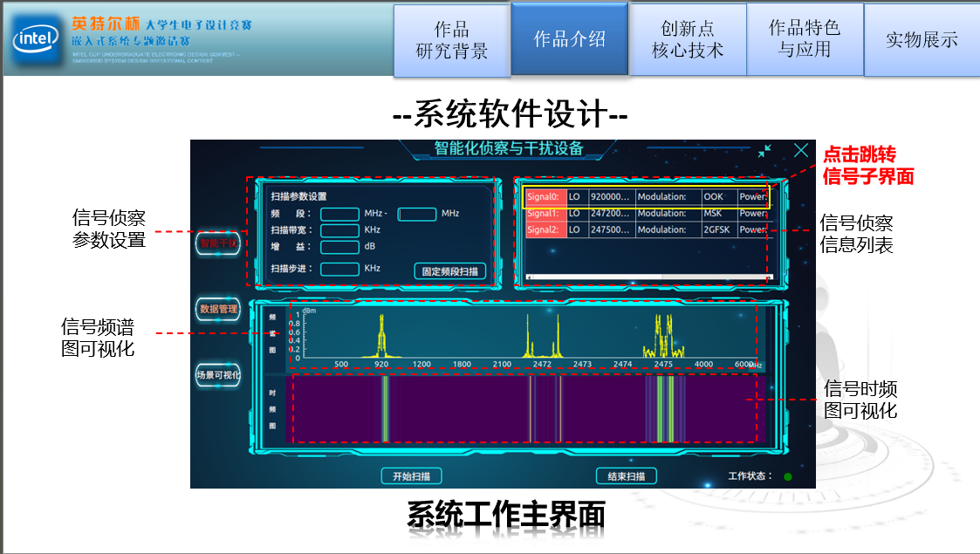Click the 扫描带宽 KHz input field
This screenshot has height=554, width=980.
tap(339, 230)
